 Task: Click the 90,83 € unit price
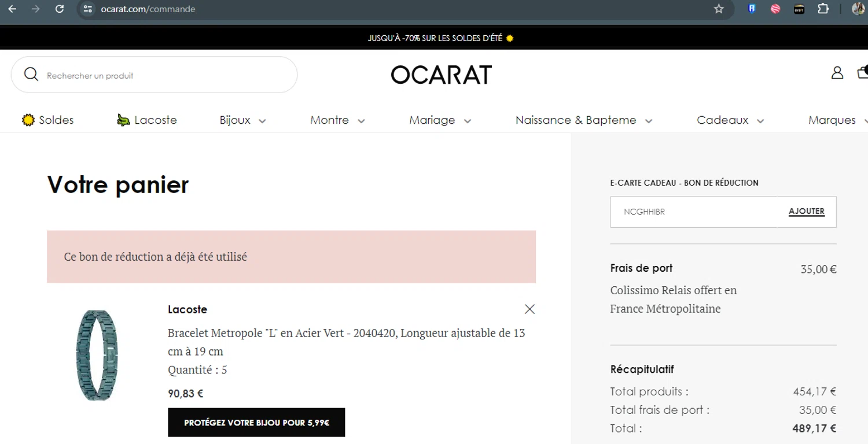pyautogui.click(x=186, y=394)
